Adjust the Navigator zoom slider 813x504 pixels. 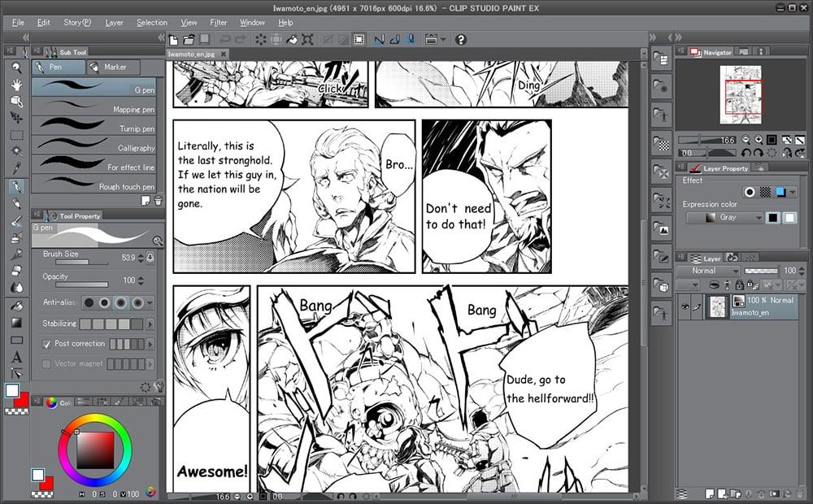click(x=707, y=140)
